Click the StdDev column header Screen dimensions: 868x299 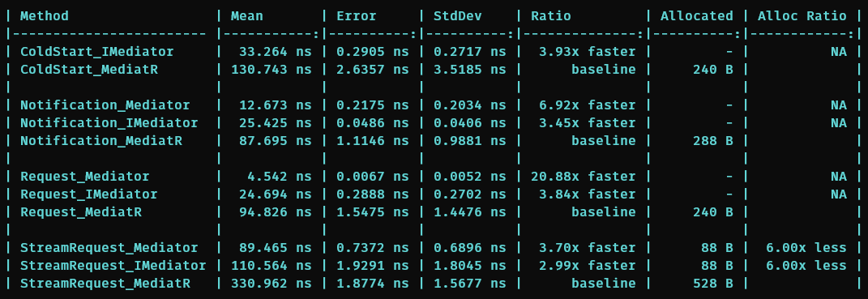click(x=458, y=16)
